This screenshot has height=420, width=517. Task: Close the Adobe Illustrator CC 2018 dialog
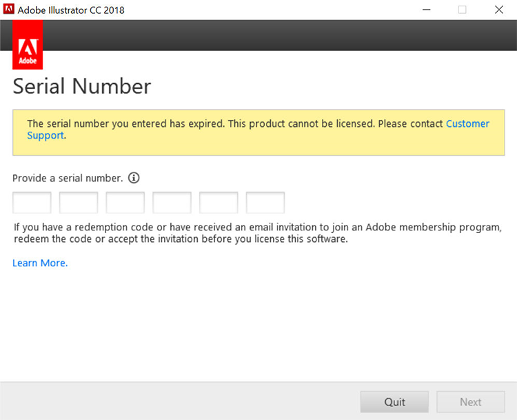[x=499, y=10]
